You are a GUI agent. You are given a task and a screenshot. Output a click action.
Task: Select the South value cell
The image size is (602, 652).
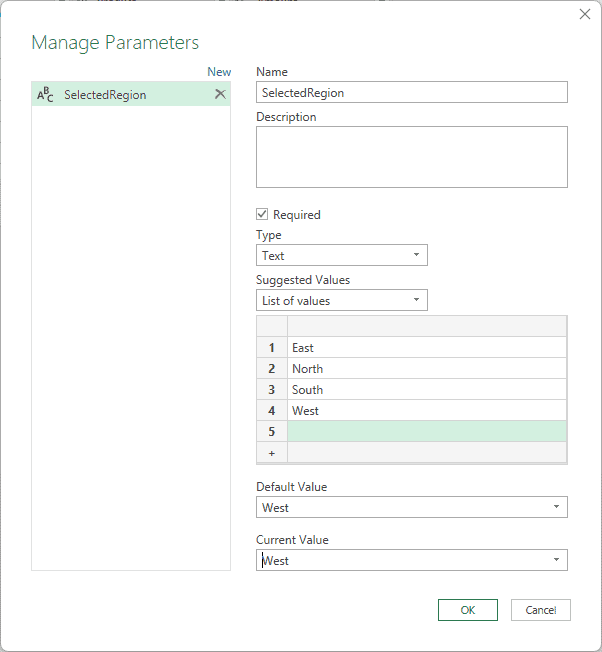click(427, 389)
